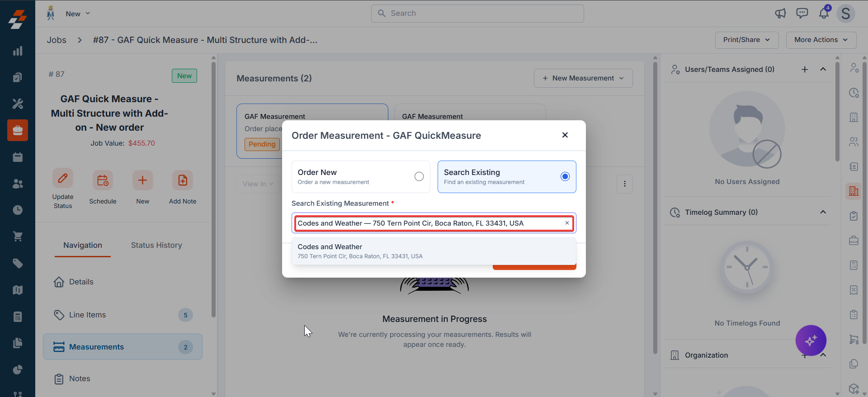Open the calendar icon in left sidebar
The height and width of the screenshot is (397, 868).
(18, 157)
